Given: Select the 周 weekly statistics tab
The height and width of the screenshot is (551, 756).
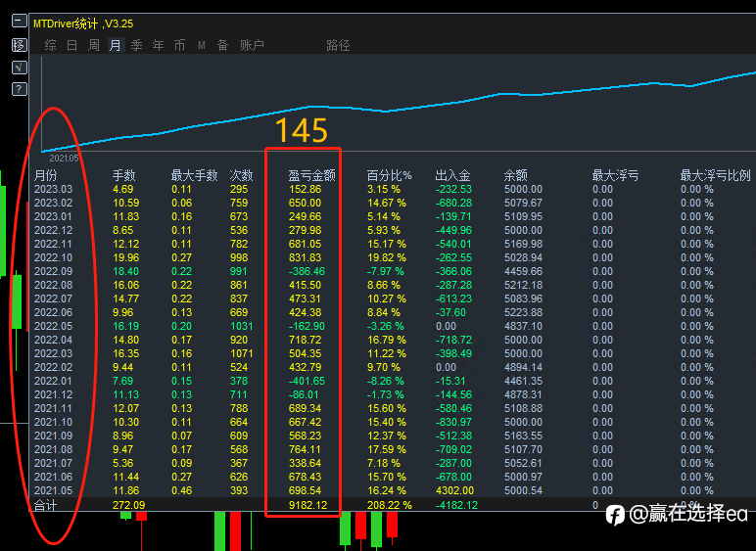Looking at the screenshot, I should click(x=94, y=45).
